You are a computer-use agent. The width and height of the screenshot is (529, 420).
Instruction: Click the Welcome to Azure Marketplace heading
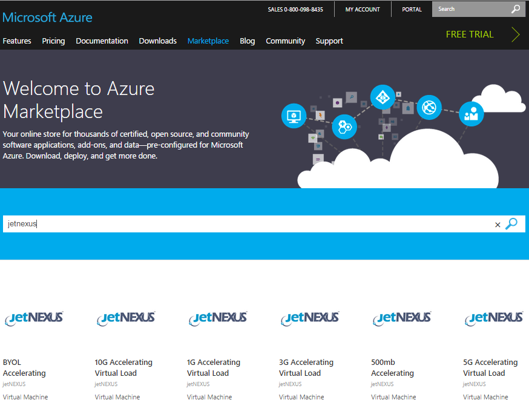pyautogui.click(x=79, y=100)
